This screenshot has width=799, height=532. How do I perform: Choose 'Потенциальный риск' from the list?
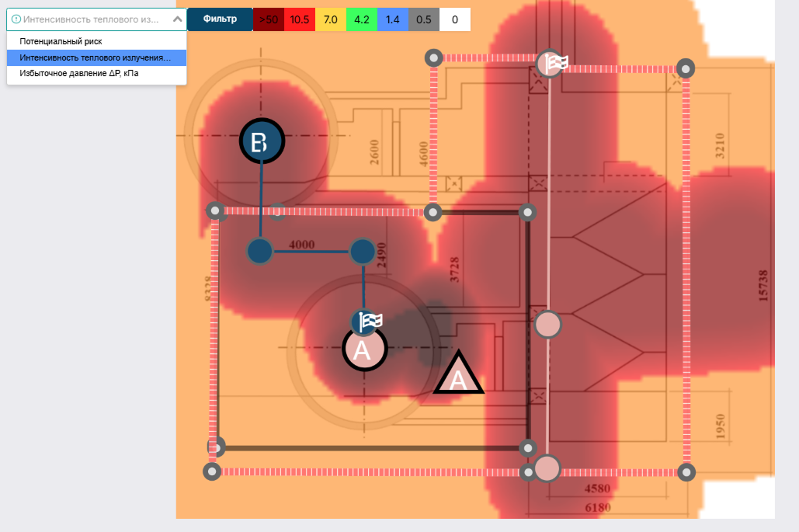coord(97,41)
